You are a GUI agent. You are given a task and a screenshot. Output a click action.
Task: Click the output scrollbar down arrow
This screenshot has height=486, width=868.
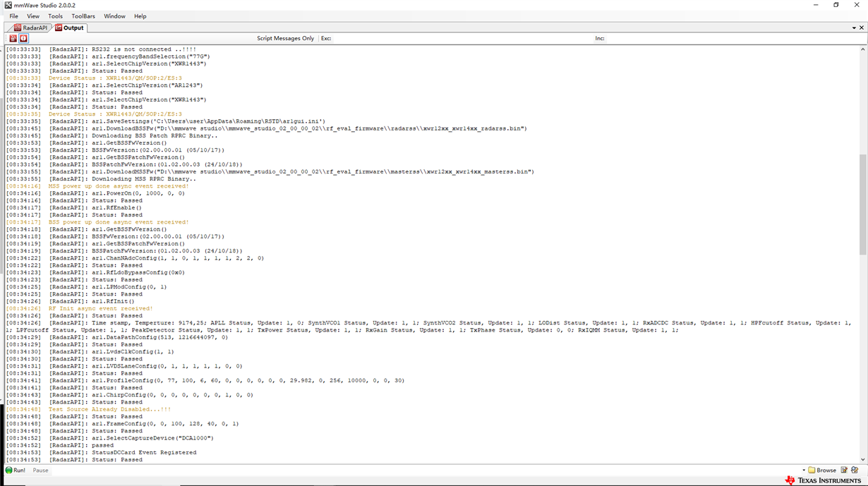pos(862,459)
